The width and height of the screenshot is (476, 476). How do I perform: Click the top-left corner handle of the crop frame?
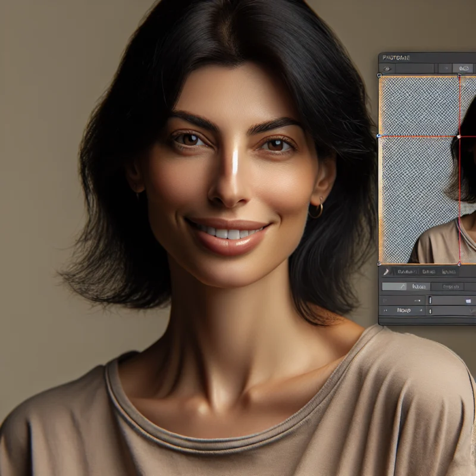pos(380,76)
